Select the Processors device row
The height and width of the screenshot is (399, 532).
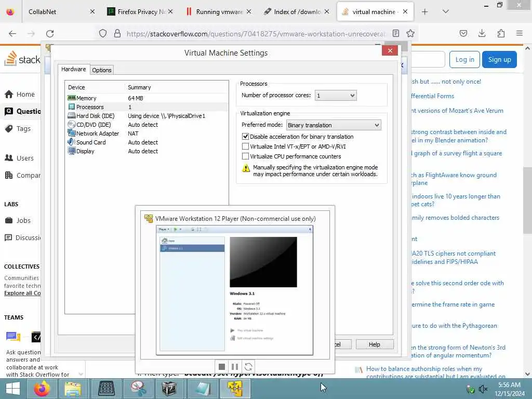[x=147, y=107]
